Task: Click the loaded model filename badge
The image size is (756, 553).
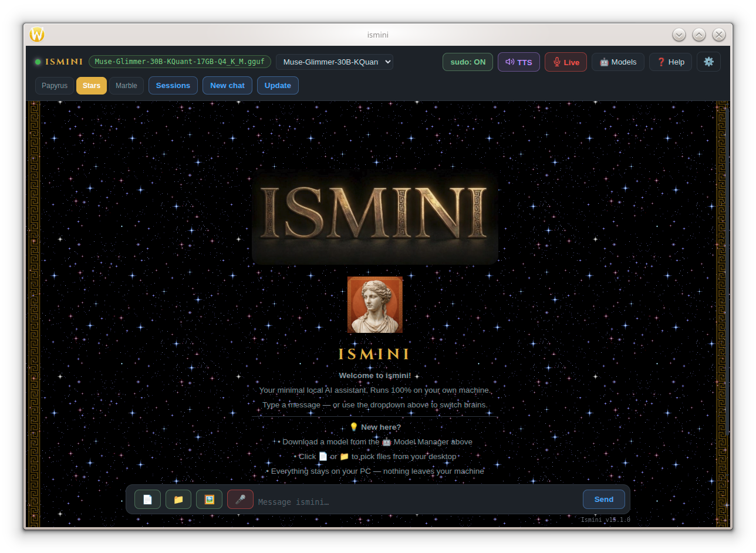Action: point(180,62)
